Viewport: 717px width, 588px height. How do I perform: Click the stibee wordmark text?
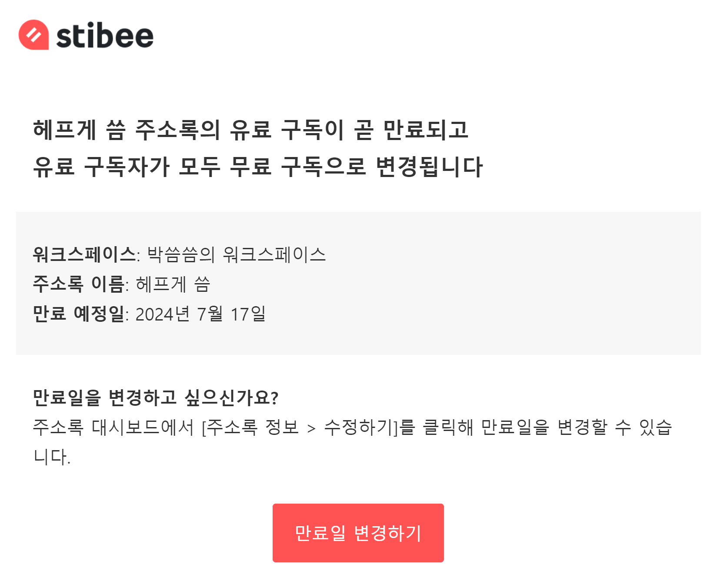[x=105, y=36]
